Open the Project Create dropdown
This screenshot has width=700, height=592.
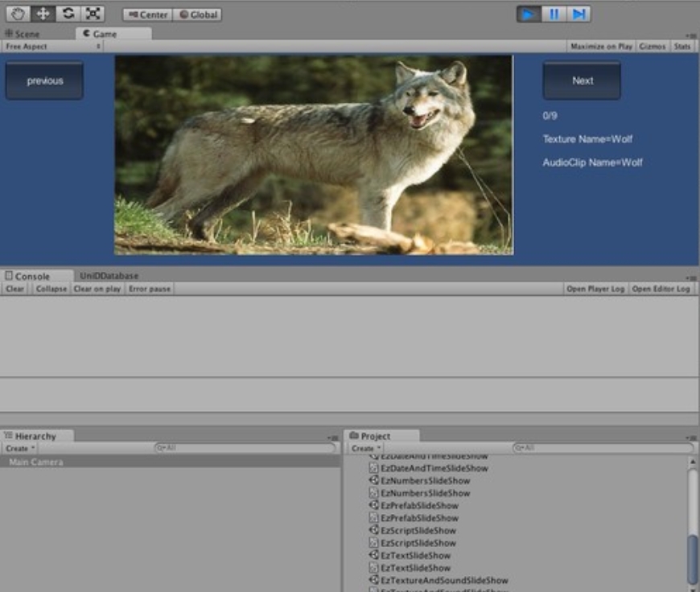coord(366,448)
